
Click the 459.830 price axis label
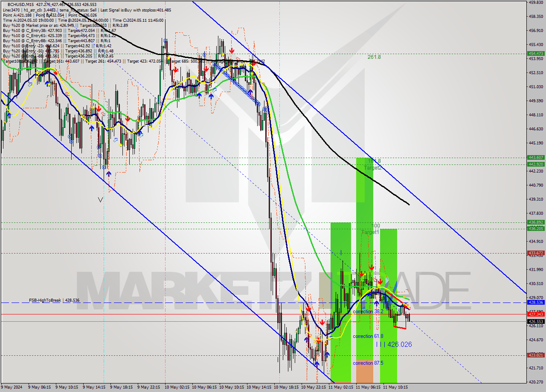pyautogui.click(x=536, y=2)
